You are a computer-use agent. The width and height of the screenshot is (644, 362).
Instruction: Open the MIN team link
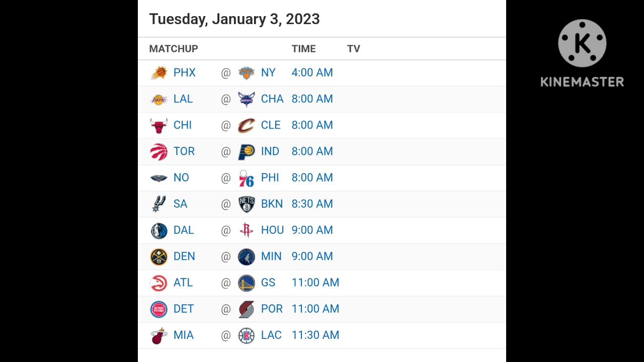(x=271, y=256)
